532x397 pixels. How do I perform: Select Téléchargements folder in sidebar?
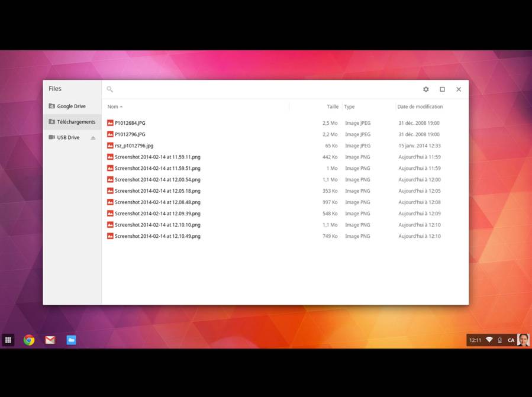(x=76, y=122)
